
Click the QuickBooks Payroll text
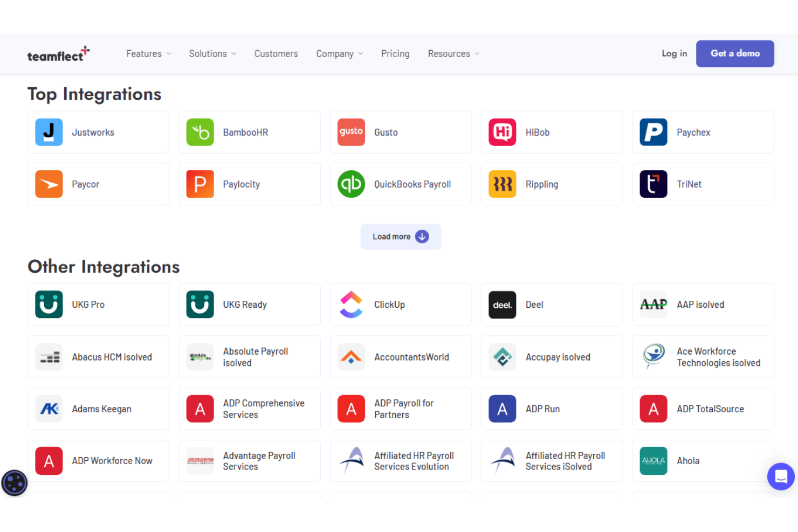412,184
